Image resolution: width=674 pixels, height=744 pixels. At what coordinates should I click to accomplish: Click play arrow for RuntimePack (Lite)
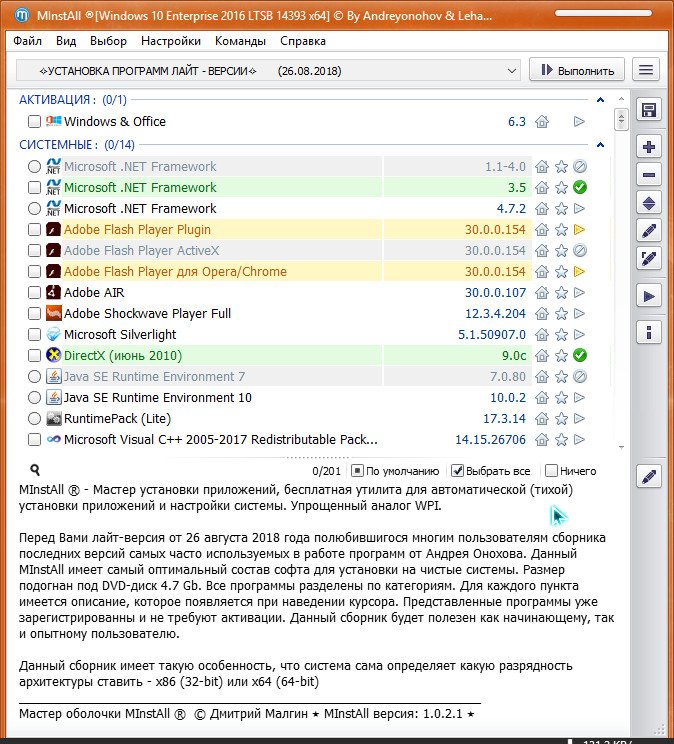(579, 418)
